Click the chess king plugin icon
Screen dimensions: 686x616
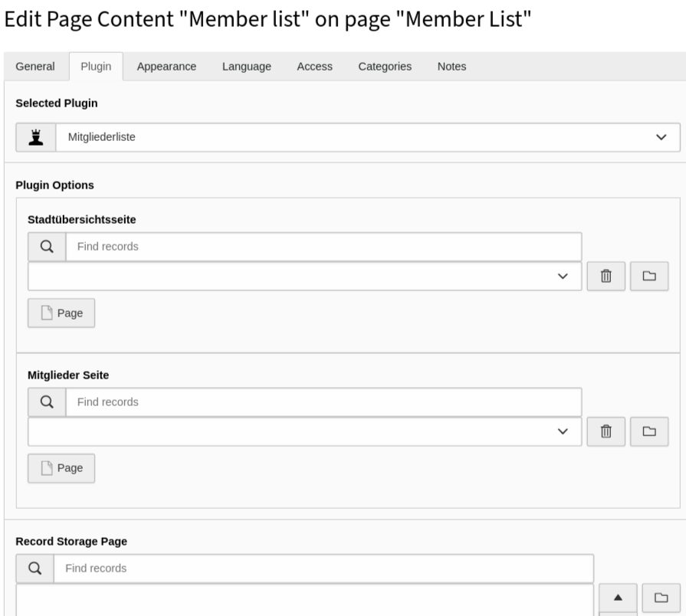pos(36,137)
